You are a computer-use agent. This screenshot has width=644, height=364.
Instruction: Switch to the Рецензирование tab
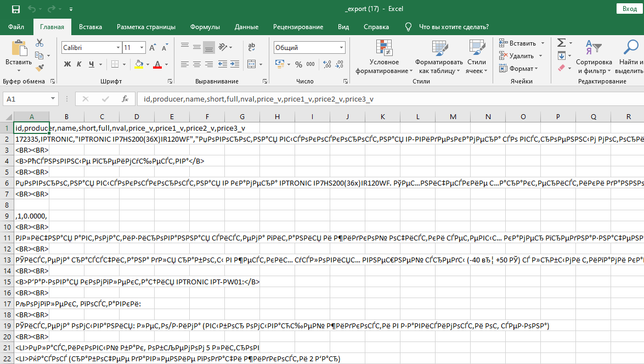pos(298,27)
